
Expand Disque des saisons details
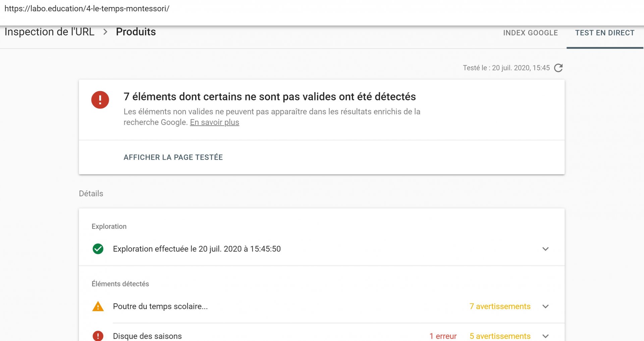545,336
